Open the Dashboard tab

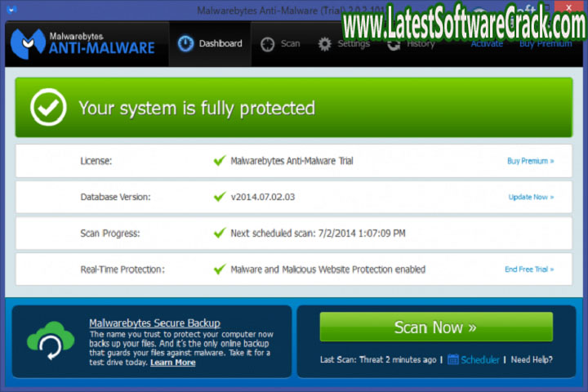[x=210, y=44]
